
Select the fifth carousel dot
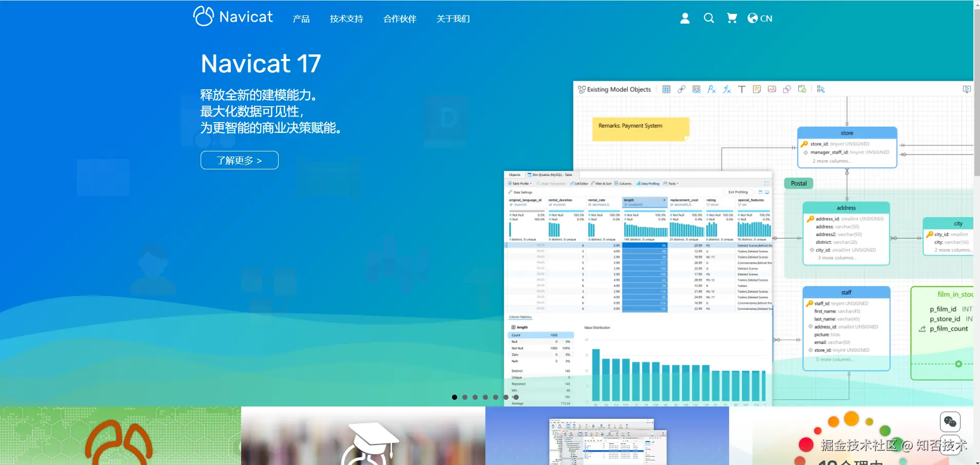tap(496, 397)
